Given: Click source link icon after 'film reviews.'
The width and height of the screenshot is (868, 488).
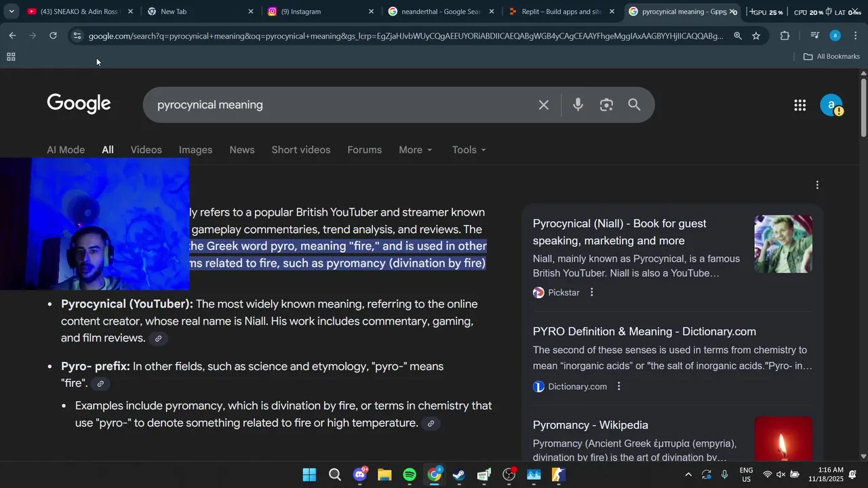Looking at the screenshot, I should [158, 338].
